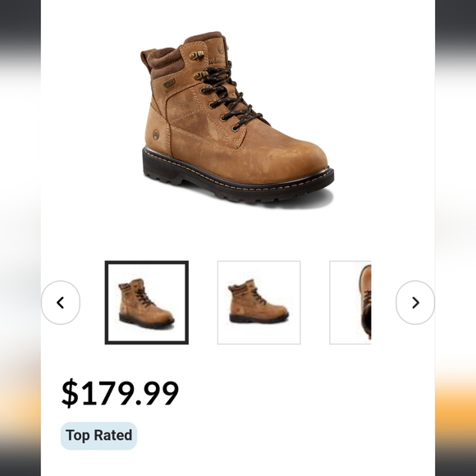
Task: Click the small label tag on the boot collar
Action: (169, 83)
